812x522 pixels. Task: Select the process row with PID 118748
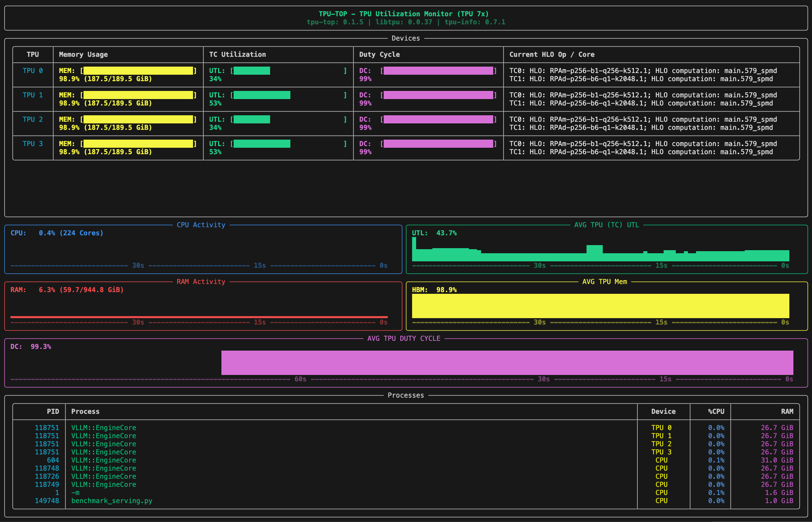click(406, 469)
